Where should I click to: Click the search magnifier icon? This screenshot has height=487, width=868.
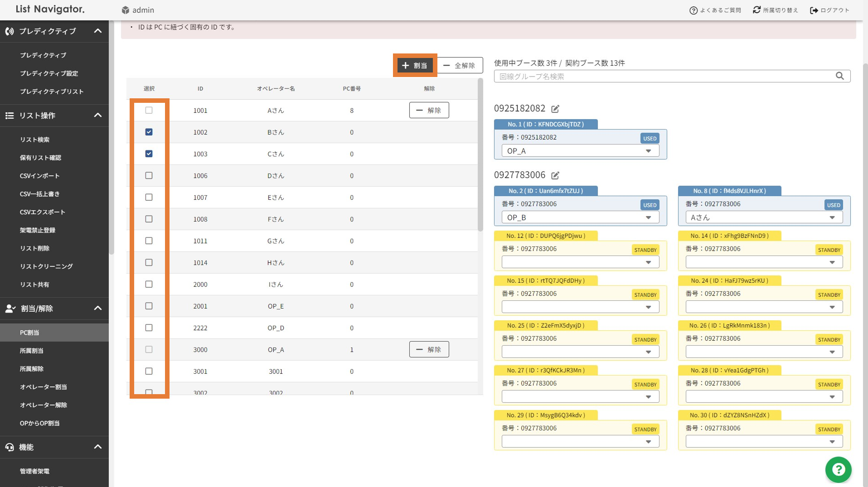point(839,76)
